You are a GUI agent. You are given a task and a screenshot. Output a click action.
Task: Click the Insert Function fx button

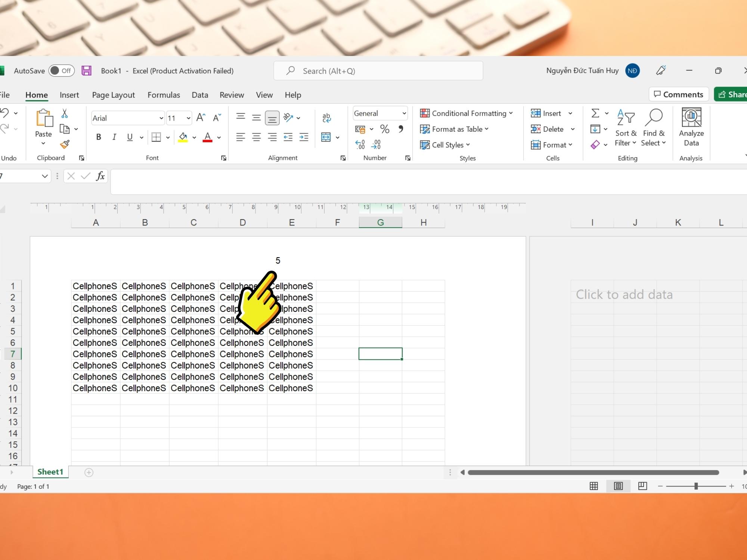click(100, 176)
